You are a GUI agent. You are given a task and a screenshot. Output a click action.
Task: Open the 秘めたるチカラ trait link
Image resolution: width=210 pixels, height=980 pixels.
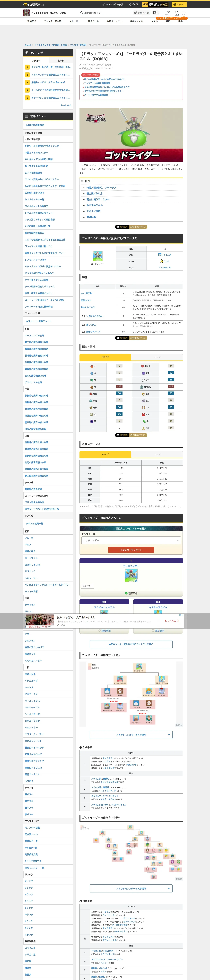(88, 307)
